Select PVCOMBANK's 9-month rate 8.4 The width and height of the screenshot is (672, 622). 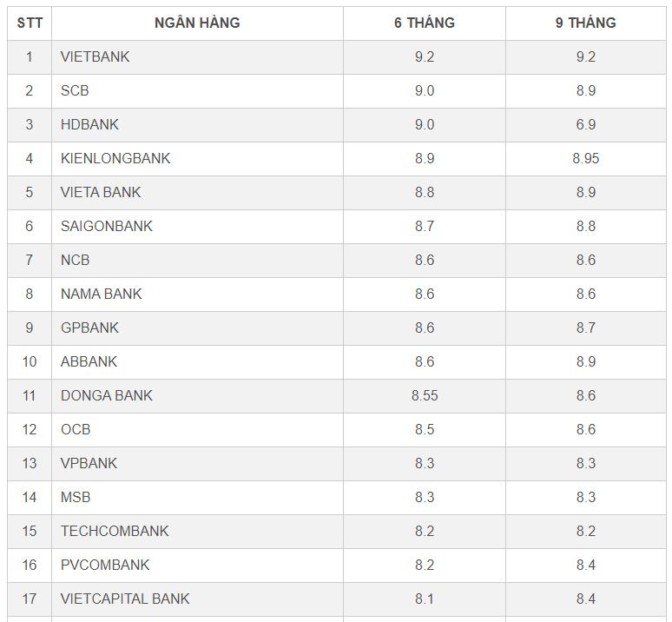pyautogui.click(x=585, y=566)
